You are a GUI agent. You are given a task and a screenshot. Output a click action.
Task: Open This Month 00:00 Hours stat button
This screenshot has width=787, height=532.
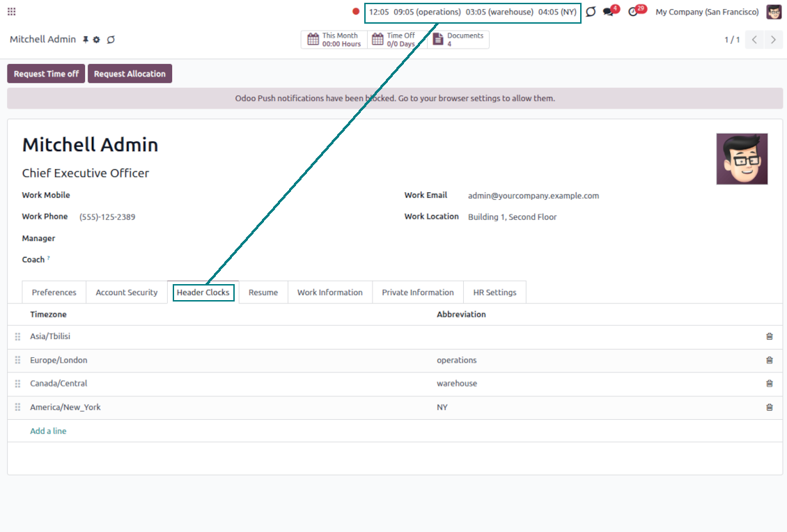[x=334, y=40]
